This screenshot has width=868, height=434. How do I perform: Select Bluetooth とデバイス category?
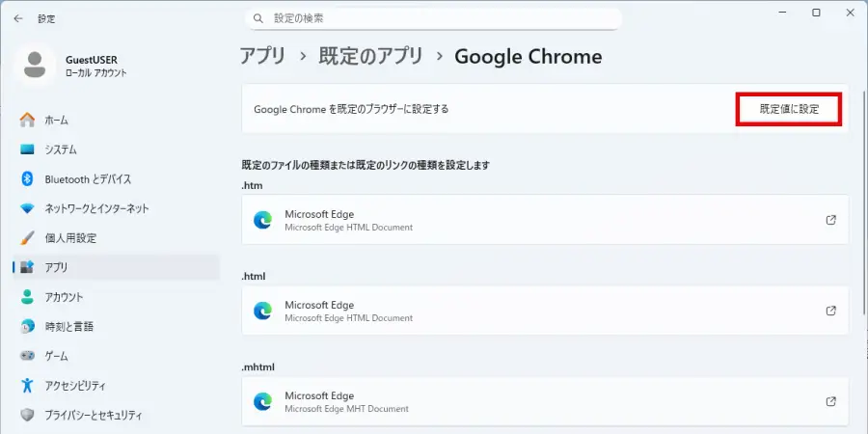116,178
